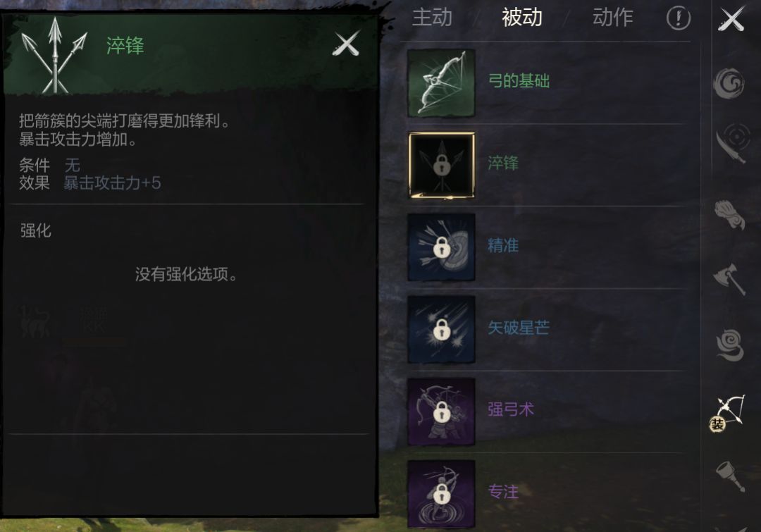The width and height of the screenshot is (761, 532).
Task: Click the 强弓术 skill name label
Action: tap(511, 409)
